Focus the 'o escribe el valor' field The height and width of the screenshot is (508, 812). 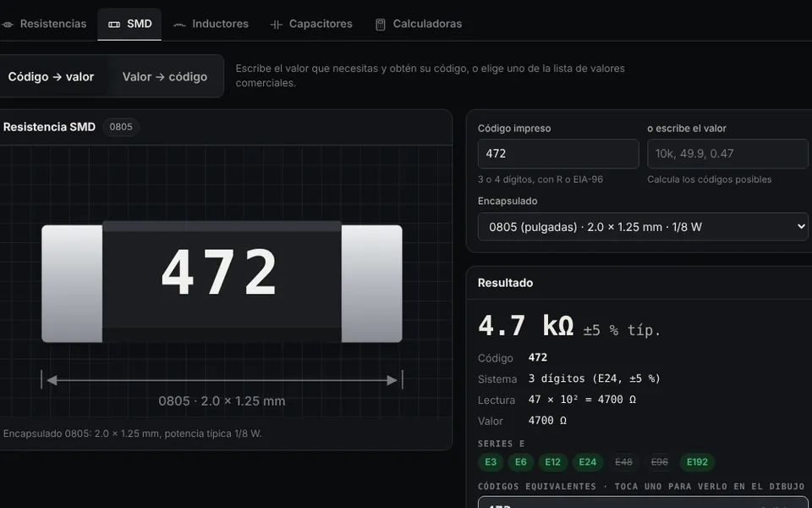(727, 153)
